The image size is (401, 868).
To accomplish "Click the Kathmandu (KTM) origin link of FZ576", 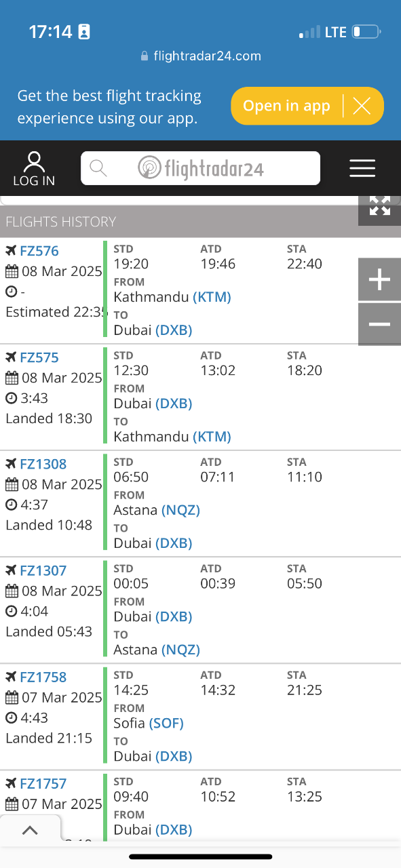I will pyautogui.click(x=172, y=297).
